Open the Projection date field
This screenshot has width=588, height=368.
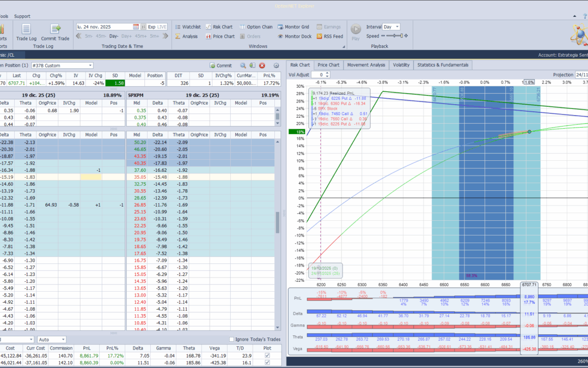[x=581, y=75]
